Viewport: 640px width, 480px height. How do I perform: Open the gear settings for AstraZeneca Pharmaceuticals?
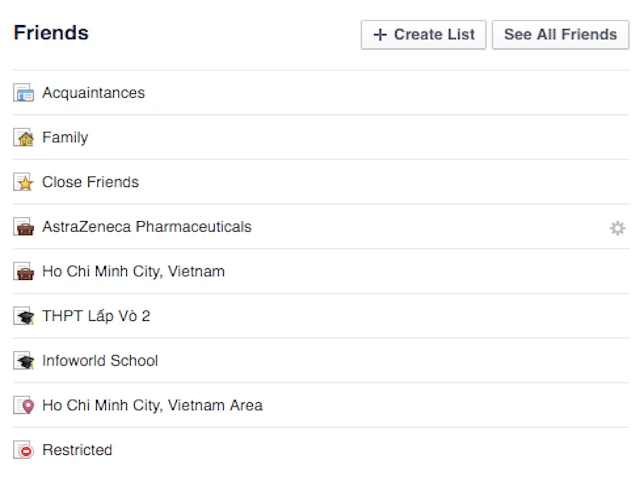pos(617,228)
